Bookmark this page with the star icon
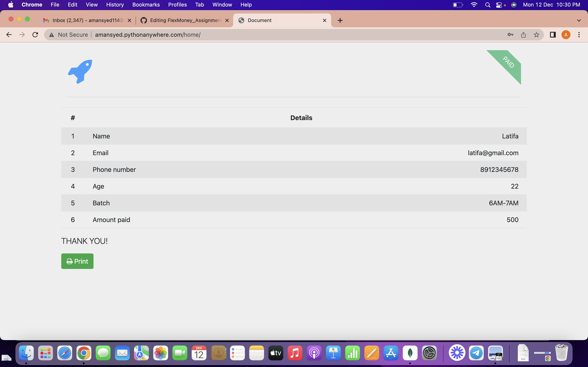Screen dimensions: 588x367 (537, 35)
